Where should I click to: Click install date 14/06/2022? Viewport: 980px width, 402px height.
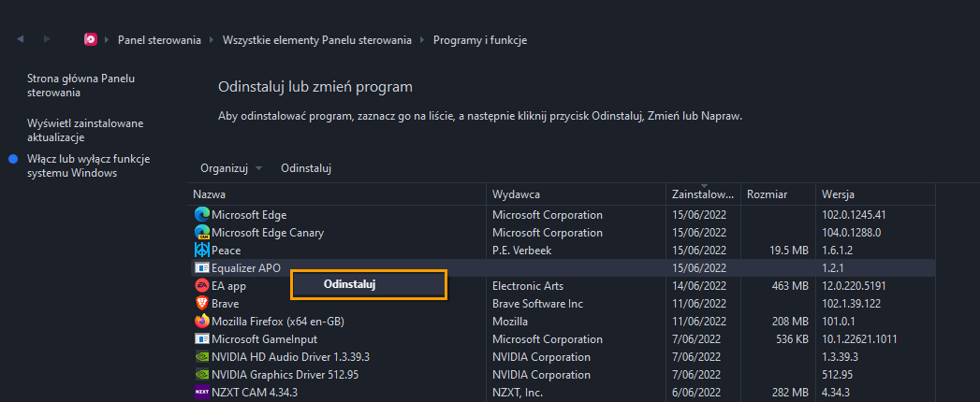click(x=699, y=286)
